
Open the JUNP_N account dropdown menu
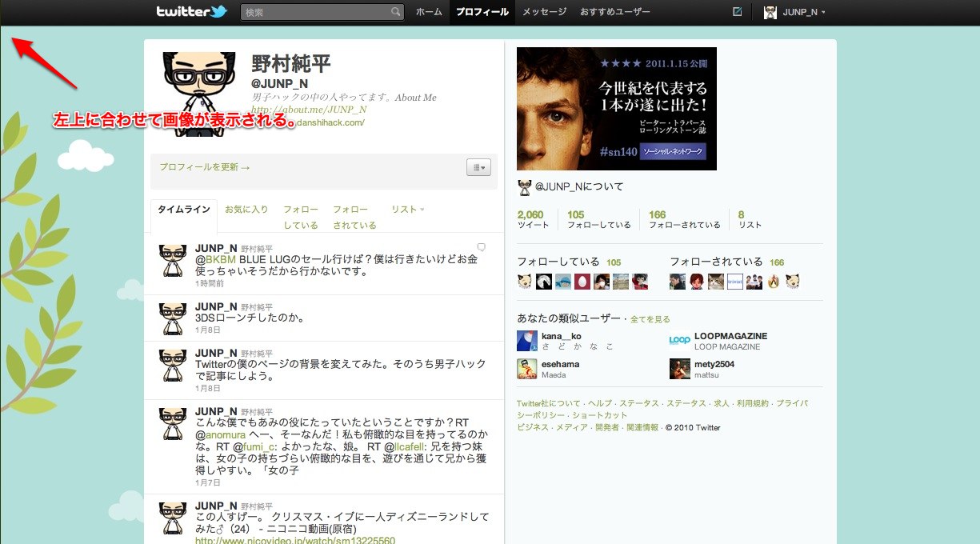click(x=804, y=12)
